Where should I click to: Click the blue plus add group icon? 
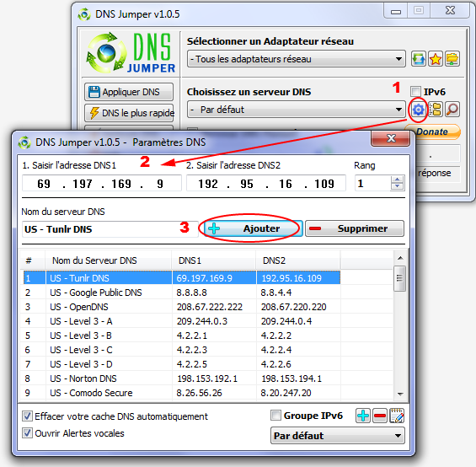363,416
